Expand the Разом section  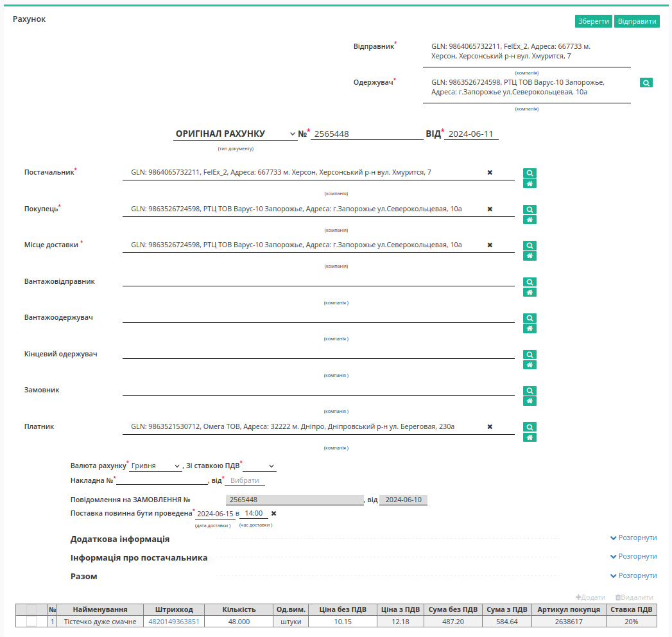(633, 575)
